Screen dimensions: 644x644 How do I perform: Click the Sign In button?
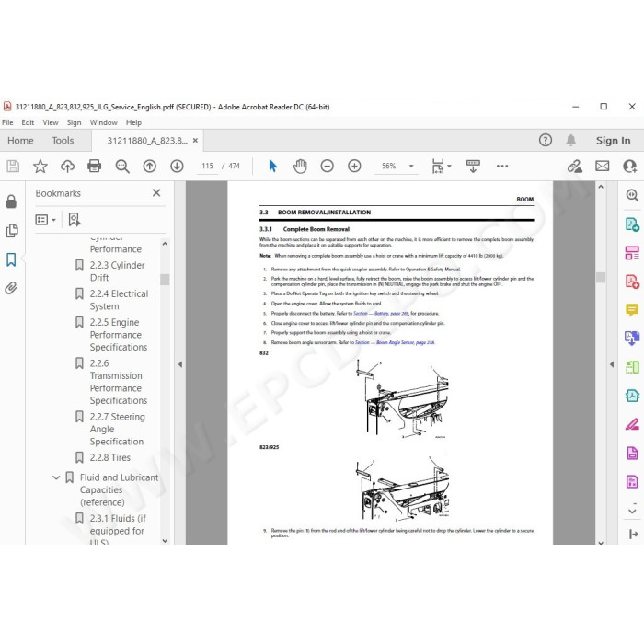pos(614,141)
